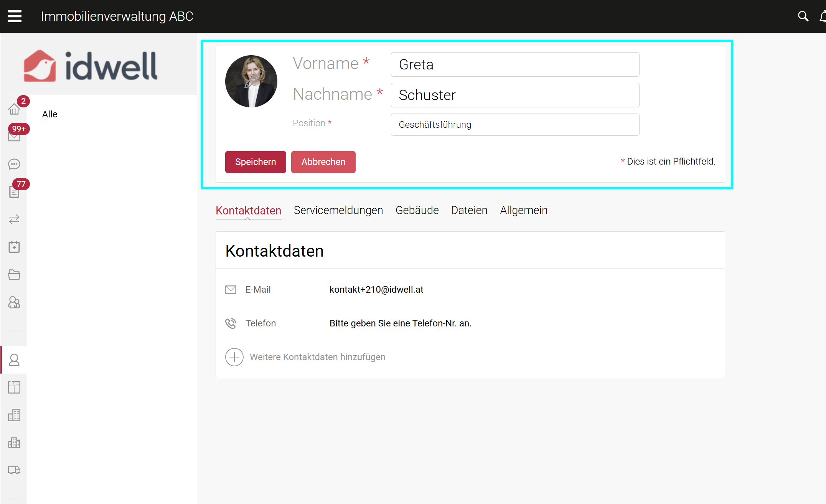
Task: Switch to the Gebäude tab
Action: [417, 210]
